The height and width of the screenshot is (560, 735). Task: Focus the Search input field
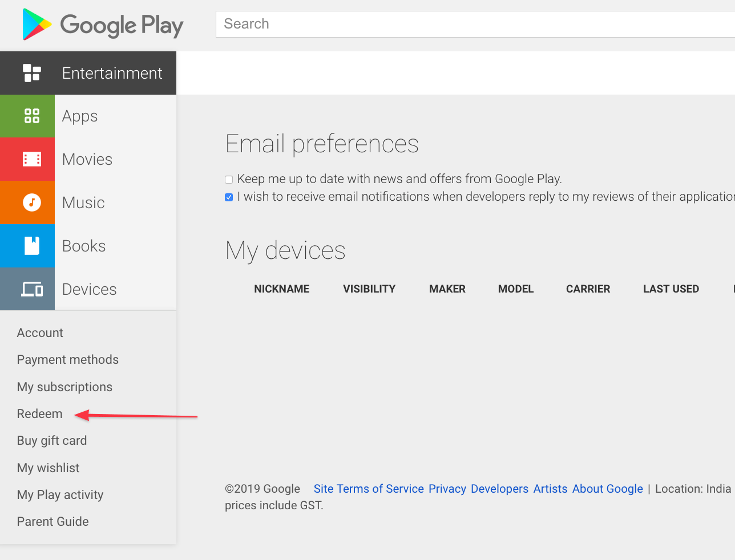point(475,24)
